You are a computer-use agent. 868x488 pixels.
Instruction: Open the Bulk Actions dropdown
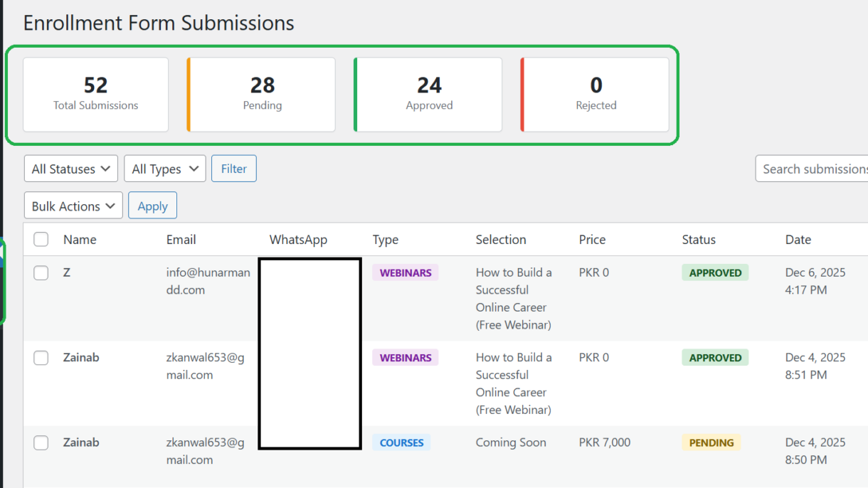click(x=73, y=206)
